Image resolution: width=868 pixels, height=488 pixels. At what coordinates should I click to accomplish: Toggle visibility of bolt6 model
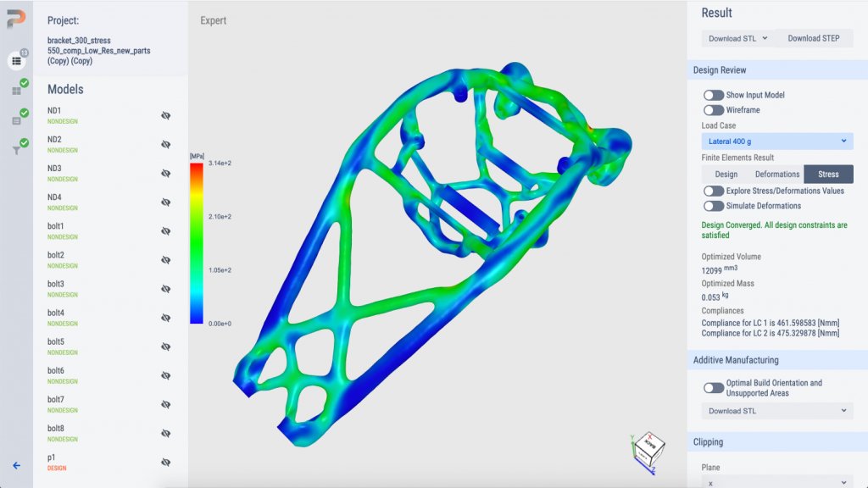(165, 375)
